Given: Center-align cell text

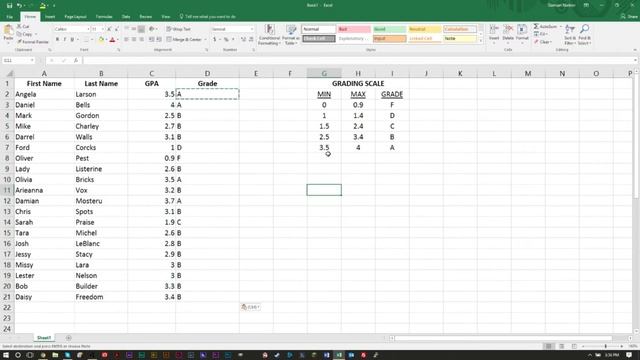Looking at the screenshot, I should click(134, 40).
